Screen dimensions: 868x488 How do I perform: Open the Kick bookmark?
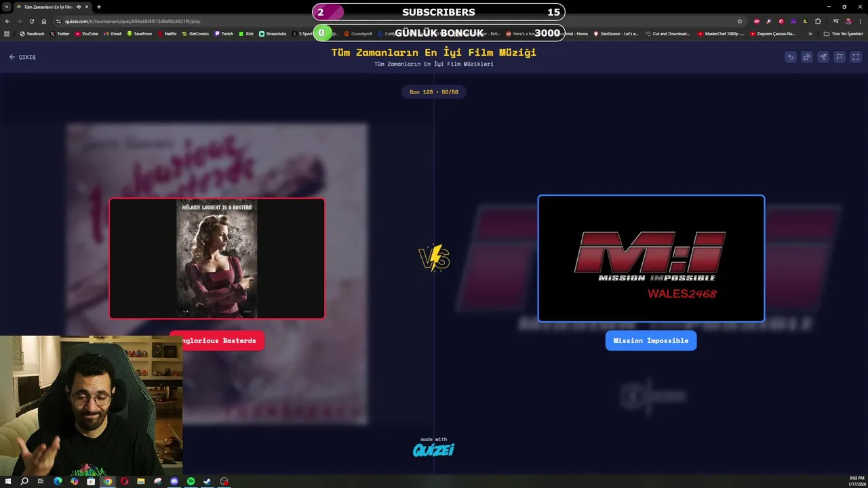coord(246,33)
